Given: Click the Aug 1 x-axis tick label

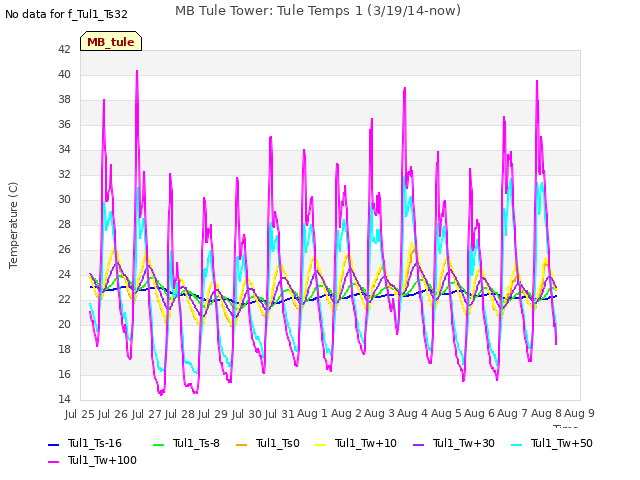Looking at the screenshot, I should coord(313,413).
